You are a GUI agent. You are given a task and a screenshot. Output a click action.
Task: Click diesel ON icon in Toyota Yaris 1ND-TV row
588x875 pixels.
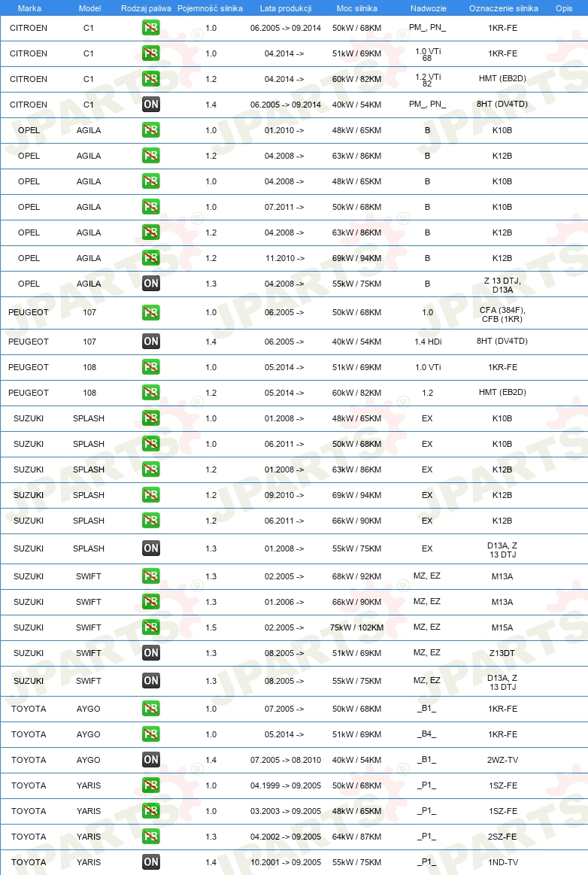(150, 862)
